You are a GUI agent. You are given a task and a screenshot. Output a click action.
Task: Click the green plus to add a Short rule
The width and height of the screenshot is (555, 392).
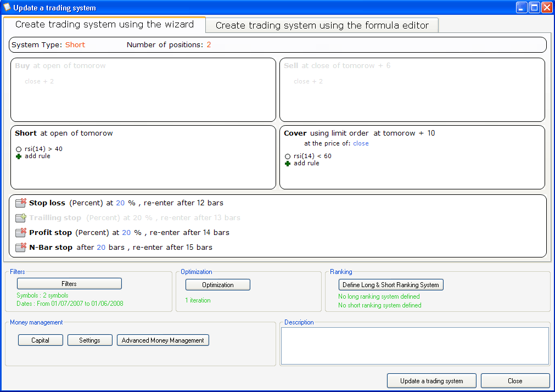[x=19, y=156]
